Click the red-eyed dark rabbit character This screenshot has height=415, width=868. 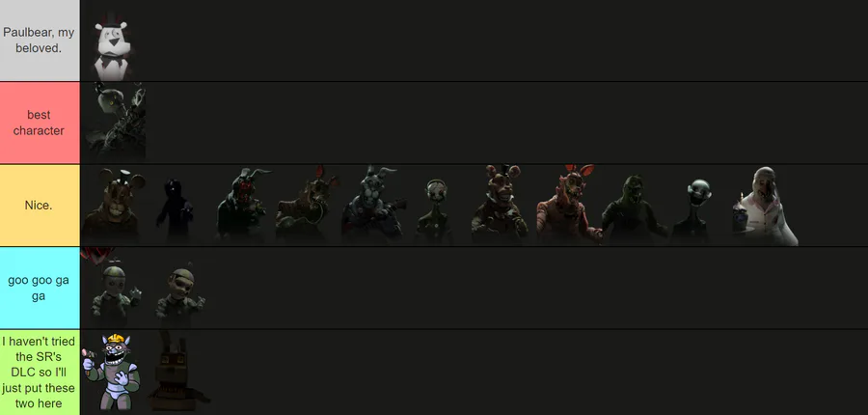click(242, 205)
